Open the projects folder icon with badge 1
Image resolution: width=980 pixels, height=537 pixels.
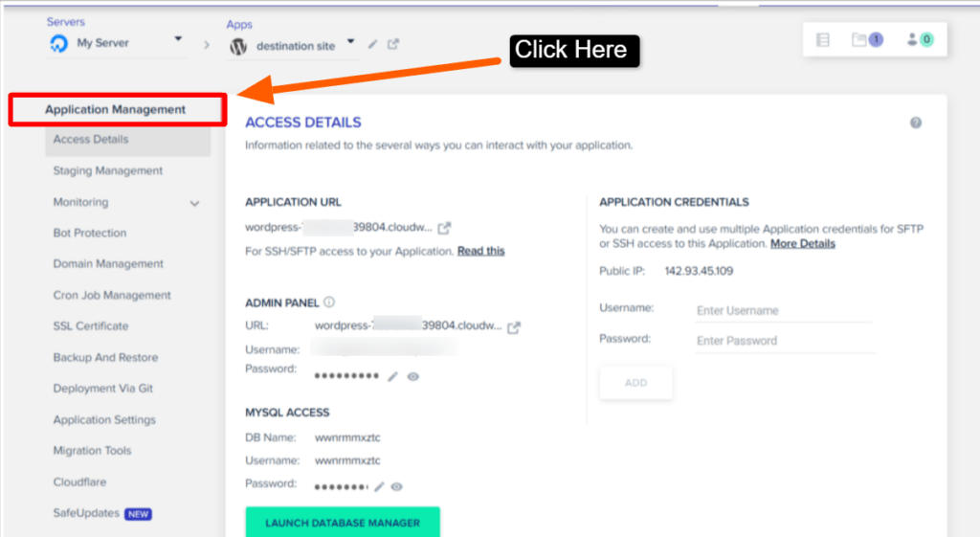pos(867,40)
